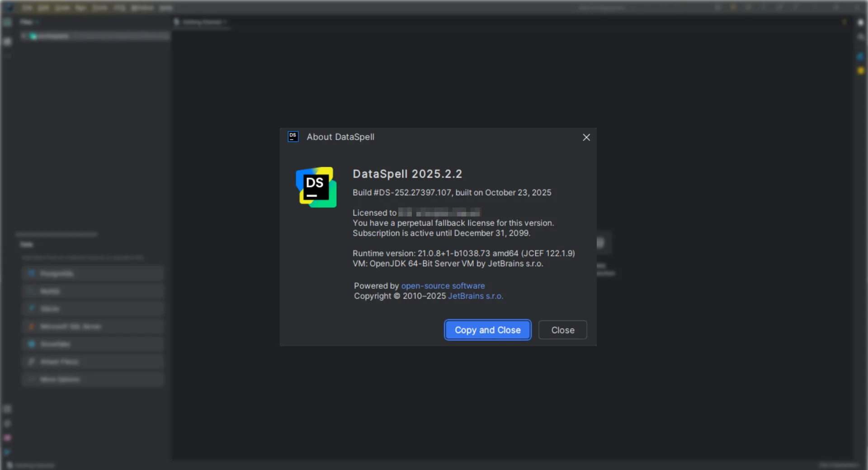The height and width of the screenshot is (470, 868).
Task: Click the "Build #DS-252.27397.107" line
Action: pyautogui.click(x=452, y=193)
